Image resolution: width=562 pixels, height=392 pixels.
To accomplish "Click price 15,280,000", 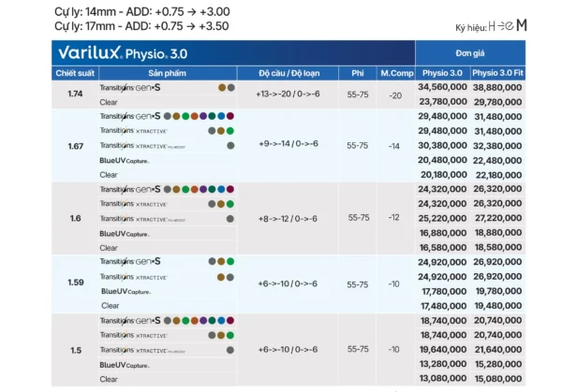I will (x=498, y=364).
